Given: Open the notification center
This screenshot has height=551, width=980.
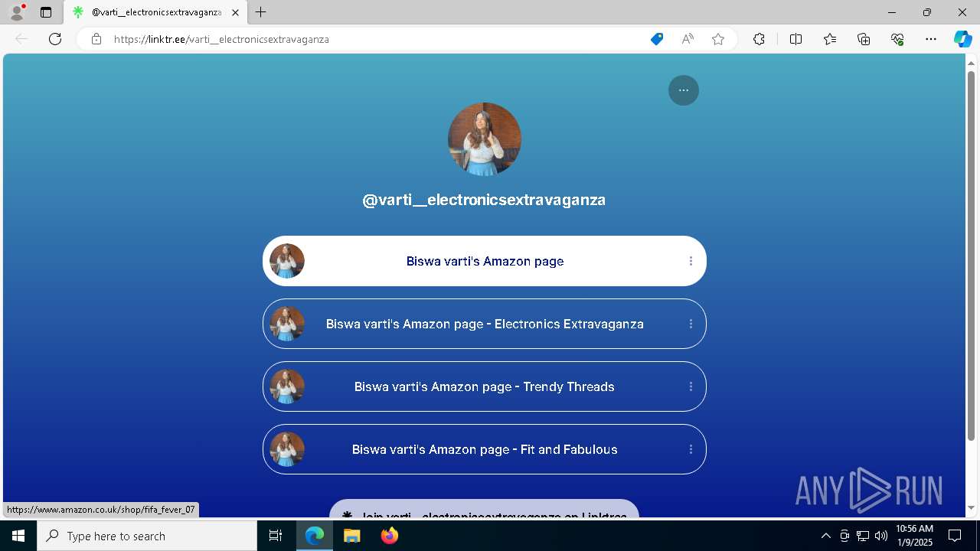Looking at the screenshot, I should click(955, 536).
